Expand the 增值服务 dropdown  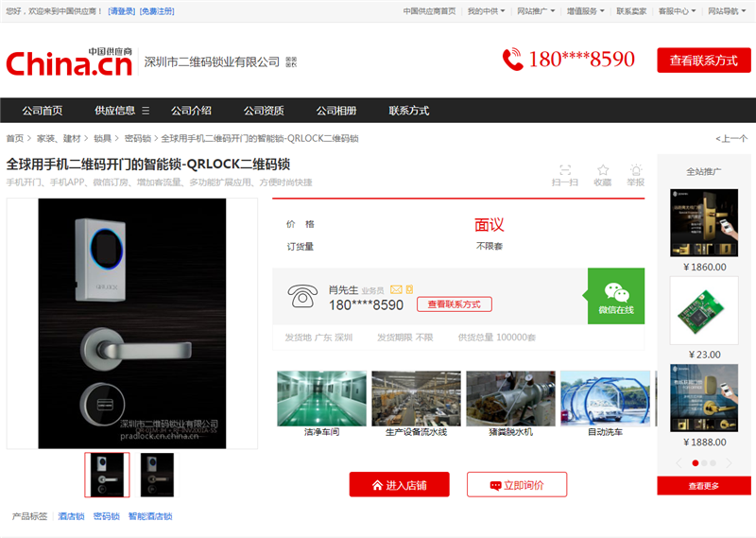pyautogui.click(x=585, y=11)
